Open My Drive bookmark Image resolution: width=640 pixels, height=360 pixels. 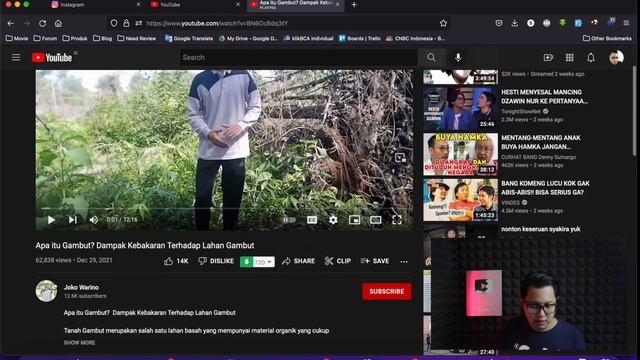click(248, 38)
